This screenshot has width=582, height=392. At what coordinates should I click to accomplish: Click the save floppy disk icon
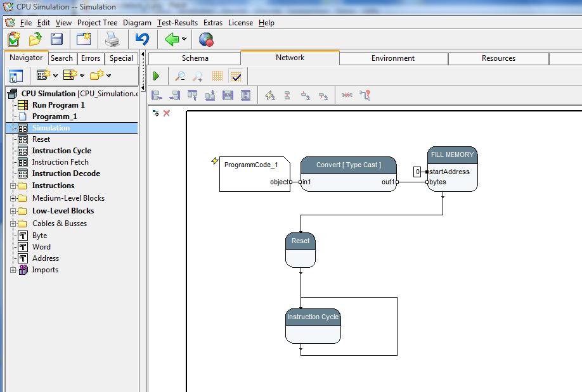coord(57,39)
